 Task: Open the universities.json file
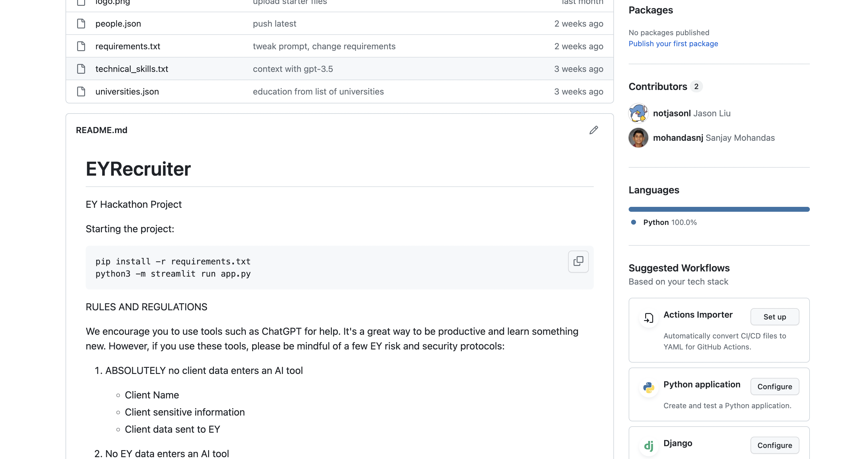(127, 91)
